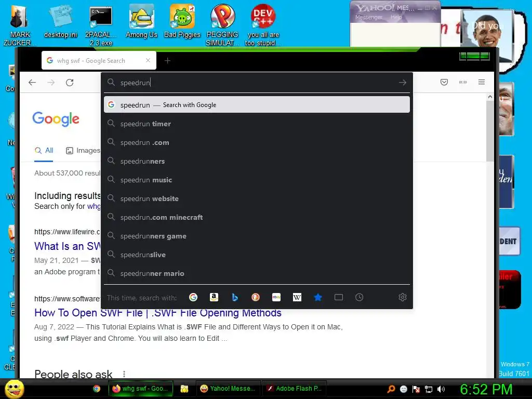Search bookmarks using the star icon

(318, 297)
